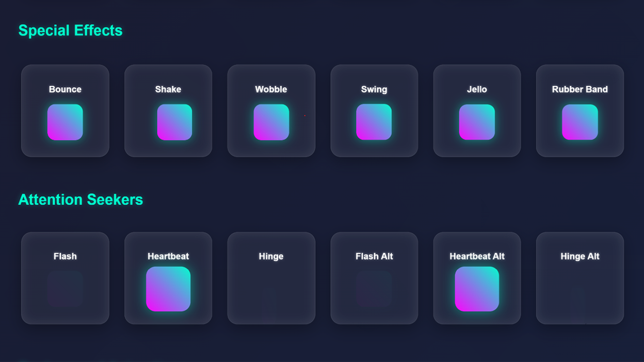Click the Jello card heading text
This screenshot has height=362, width=644.
click(477, 89)
